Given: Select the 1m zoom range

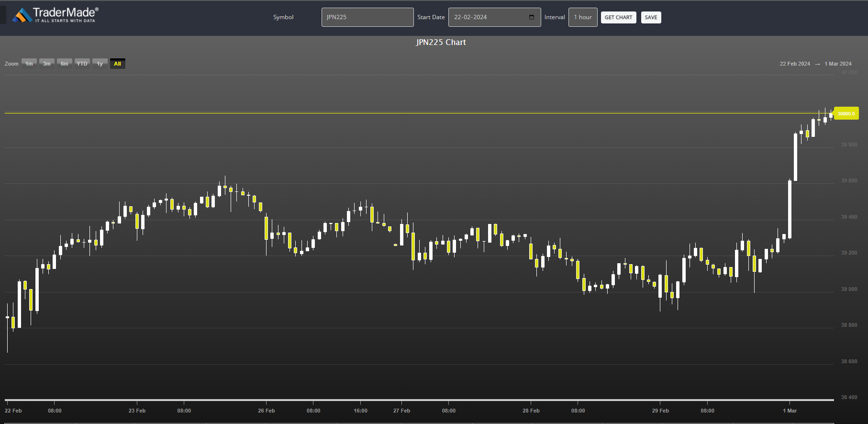Looking at the screenshot, I should pos(29,64).
